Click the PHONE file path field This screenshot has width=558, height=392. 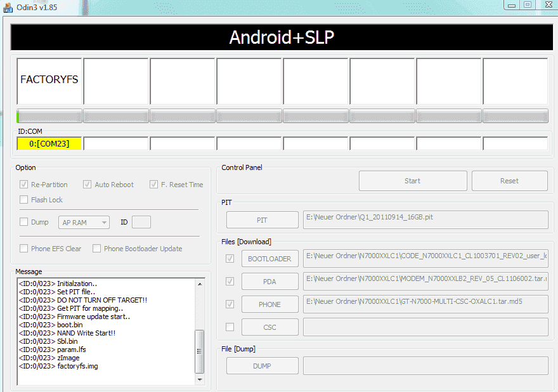(425, 304)
